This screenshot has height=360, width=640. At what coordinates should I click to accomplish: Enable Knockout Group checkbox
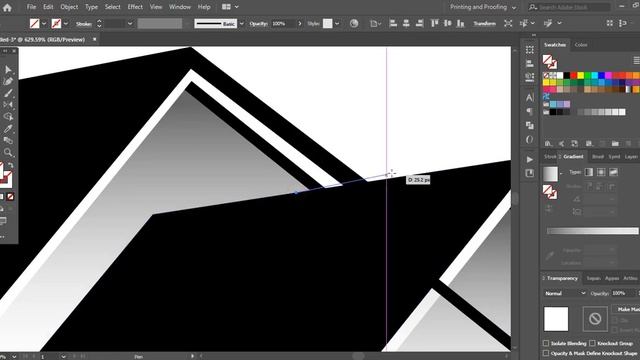click(592, 343)
